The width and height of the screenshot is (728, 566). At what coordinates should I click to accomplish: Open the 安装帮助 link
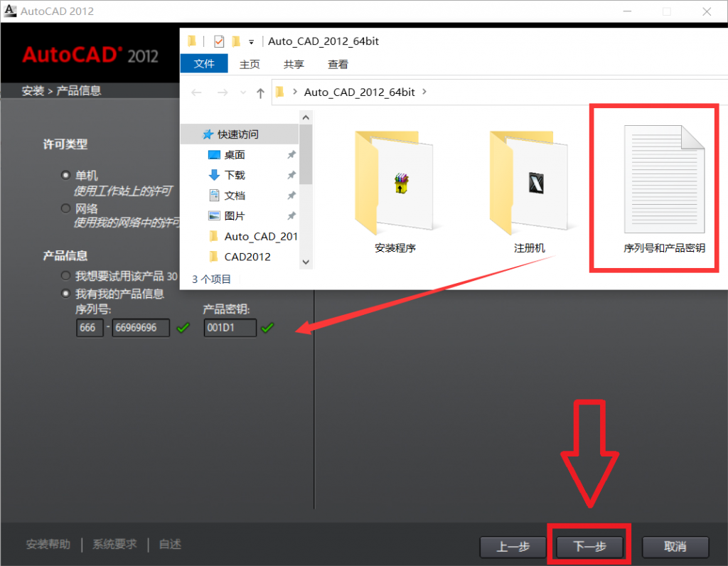(48, 544)
